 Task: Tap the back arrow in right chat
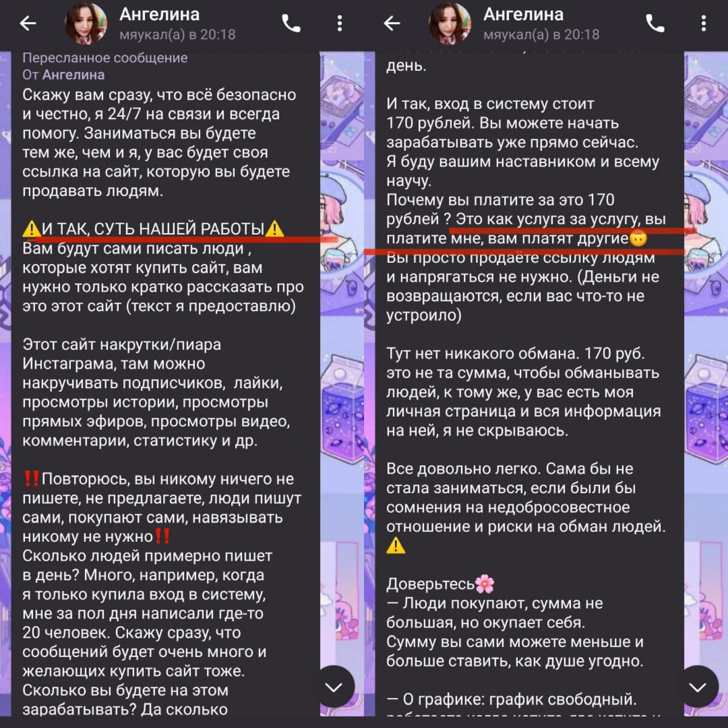click(392, 24)
